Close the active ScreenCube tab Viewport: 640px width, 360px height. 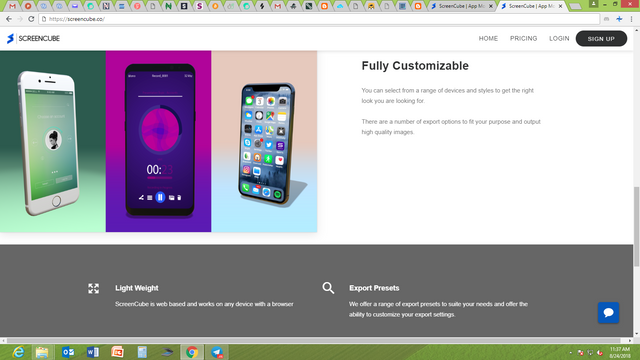coord(560,6)
